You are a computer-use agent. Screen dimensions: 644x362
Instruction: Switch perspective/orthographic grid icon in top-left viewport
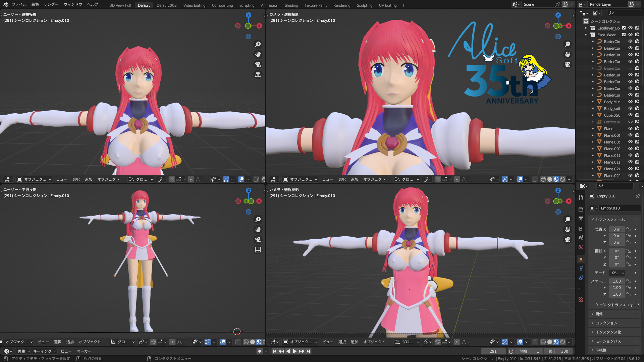pos(258,74)
